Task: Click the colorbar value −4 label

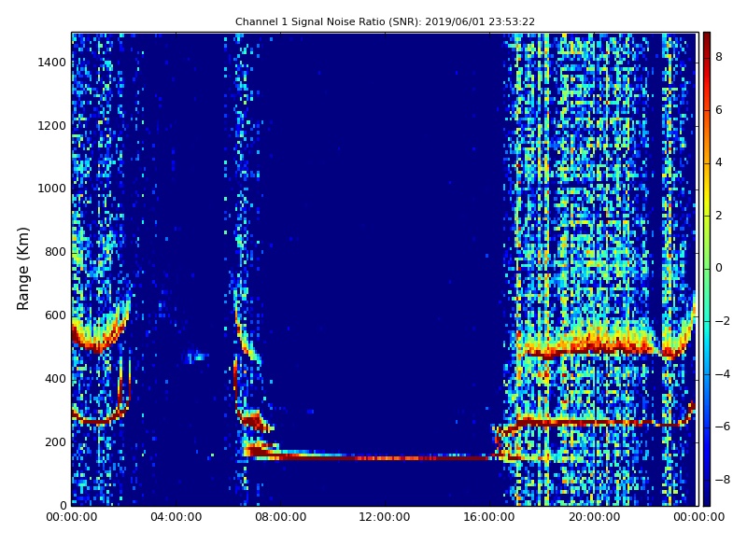Action: click(723, 374)
